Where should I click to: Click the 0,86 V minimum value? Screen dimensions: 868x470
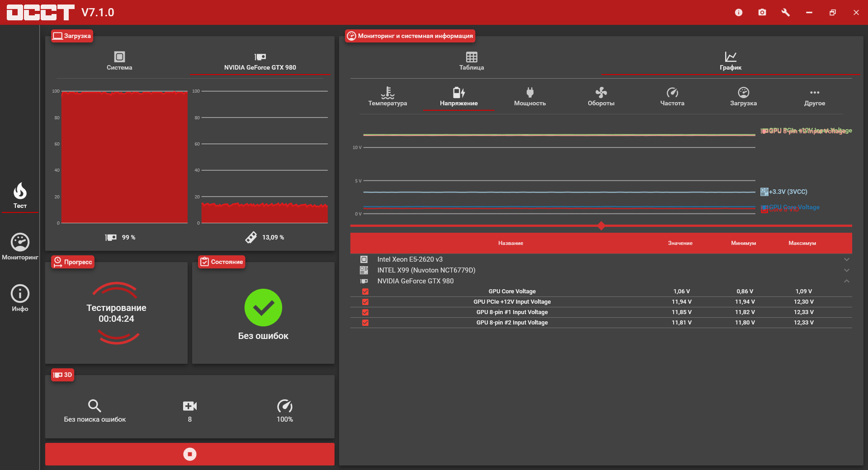tap(745, 291)
